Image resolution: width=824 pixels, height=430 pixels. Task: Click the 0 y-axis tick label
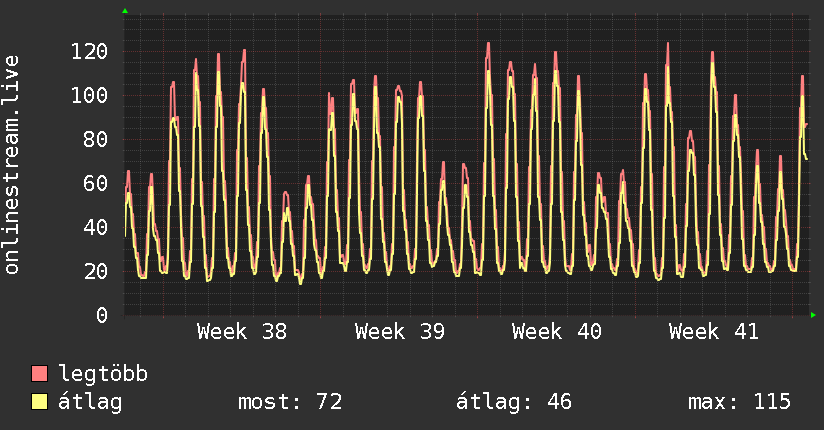pos(102,315)
